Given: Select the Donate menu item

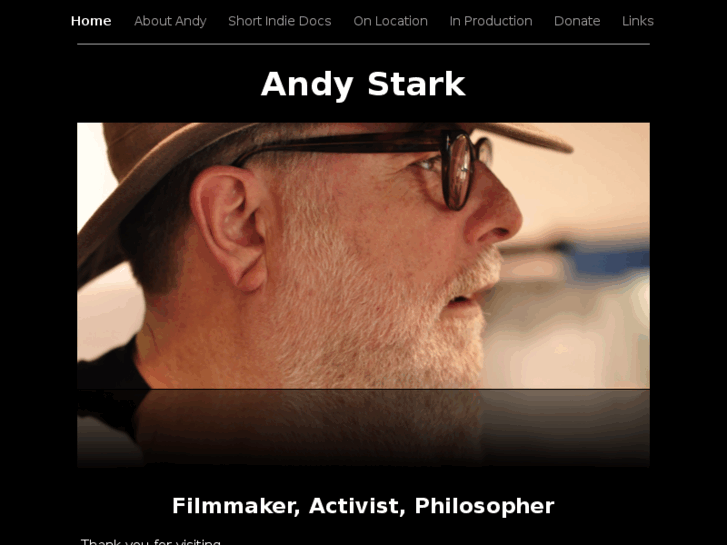Looking at the screenshot, I should pyautogui.click(x=577, y=21).
